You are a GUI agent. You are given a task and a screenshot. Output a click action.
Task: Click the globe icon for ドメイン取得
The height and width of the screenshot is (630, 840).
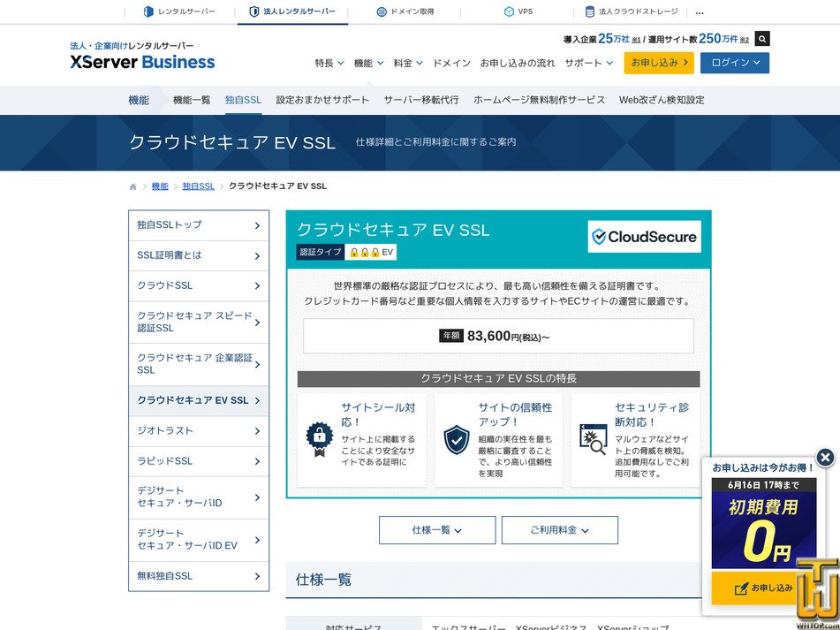point(382,11)
